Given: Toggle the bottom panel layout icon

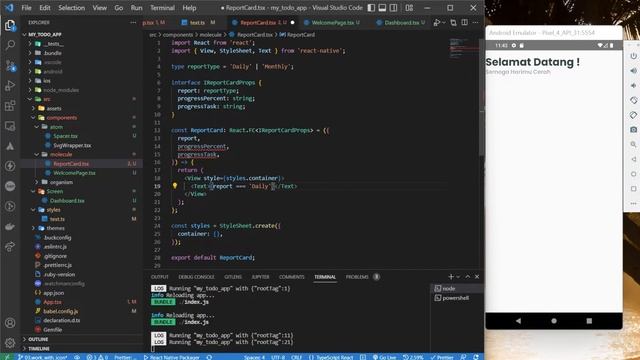Looking at the screenshot, I should click(382, 8).
